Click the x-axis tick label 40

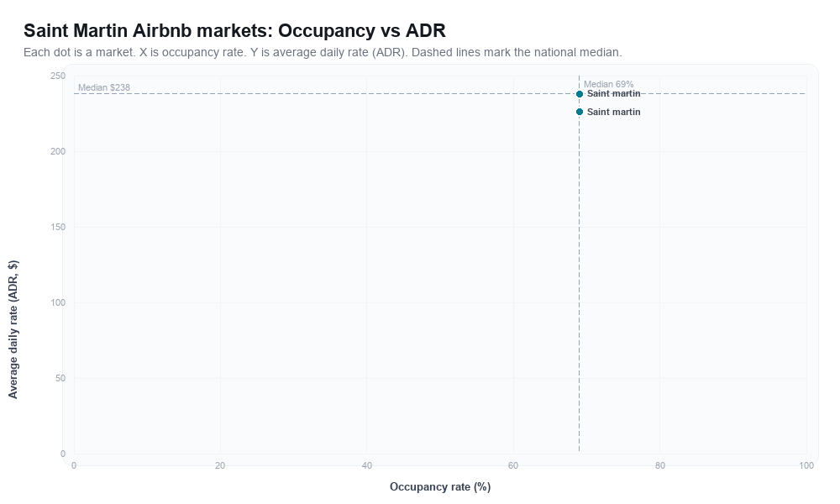coord(367,466)
